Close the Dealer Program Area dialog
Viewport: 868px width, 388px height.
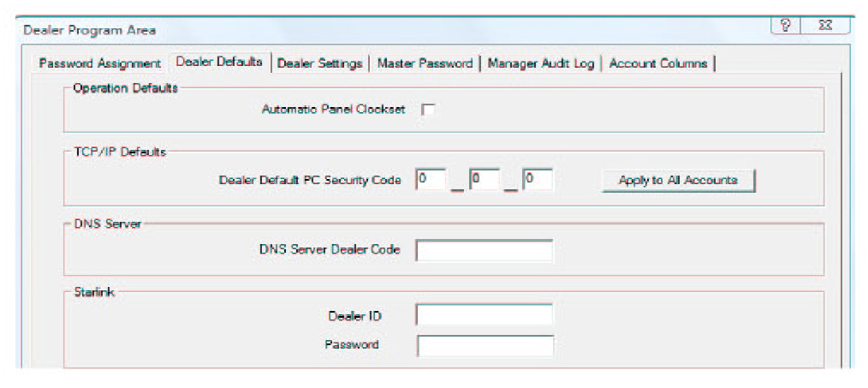point(825,27)
